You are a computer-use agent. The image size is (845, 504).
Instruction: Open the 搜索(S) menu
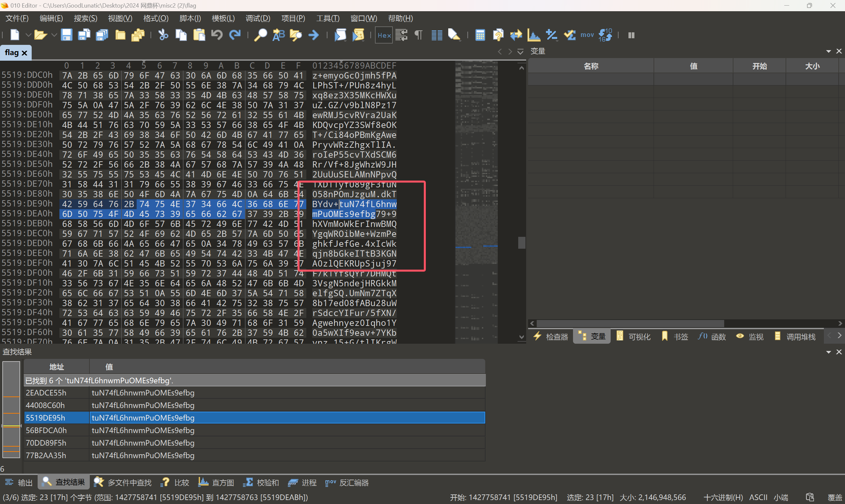[85, 18]
